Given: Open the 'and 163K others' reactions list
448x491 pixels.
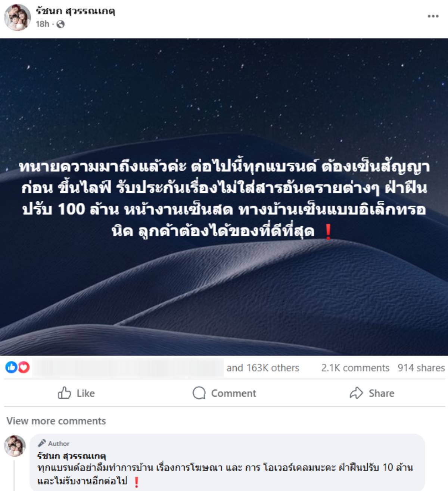Looking at the screenshot, I should [x=263, y=368].
